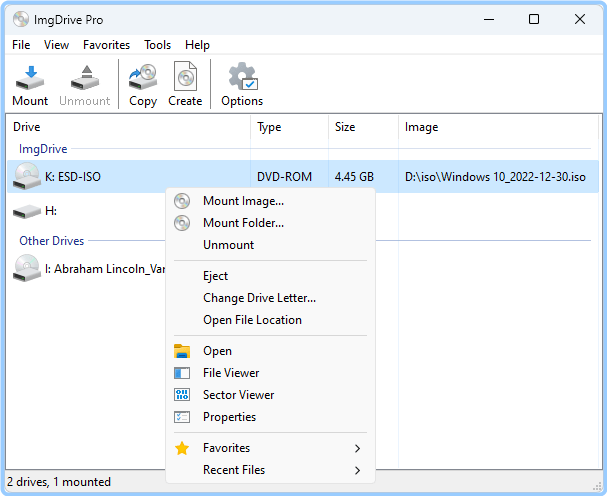The width and height of the screenshot is (607, 496).
Task: Click the disc icon beside Mount Image
Action: 182,201
